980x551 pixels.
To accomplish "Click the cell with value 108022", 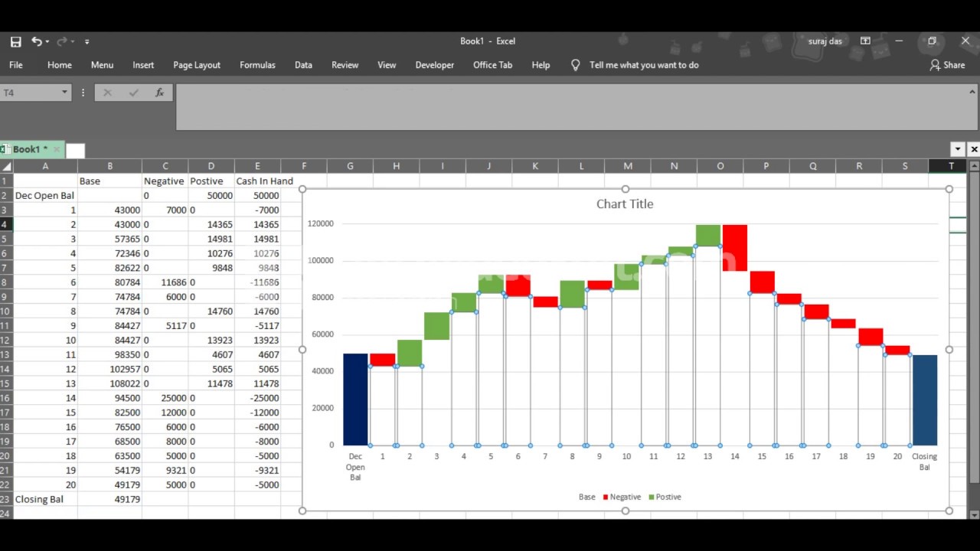I will click(x=109, y=383).
